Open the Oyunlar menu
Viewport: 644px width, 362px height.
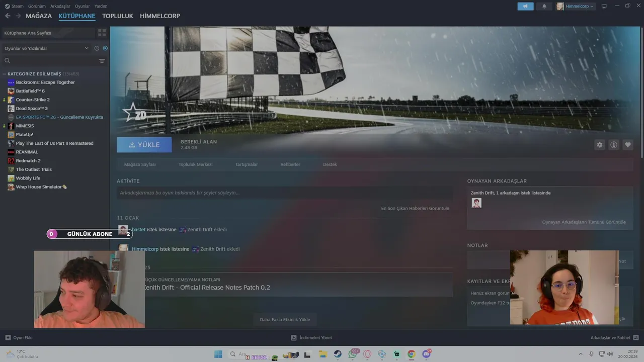tap(83, 6)
